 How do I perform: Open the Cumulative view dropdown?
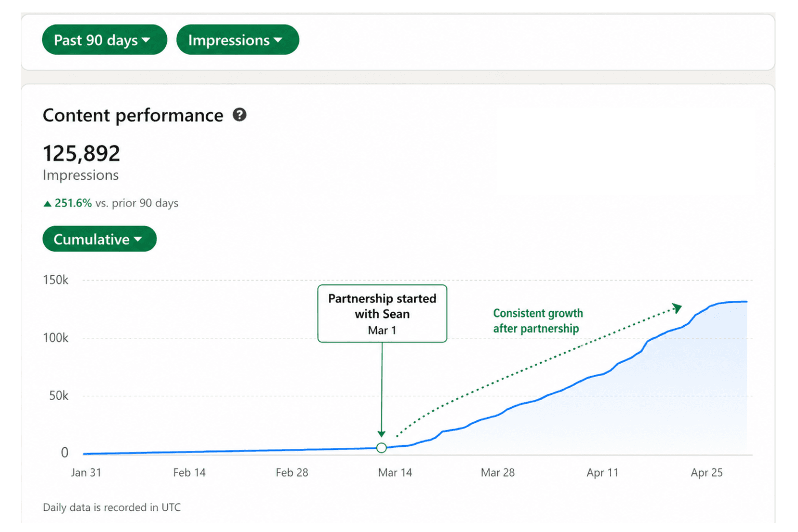pyautogui.click(x=99, y=239)
